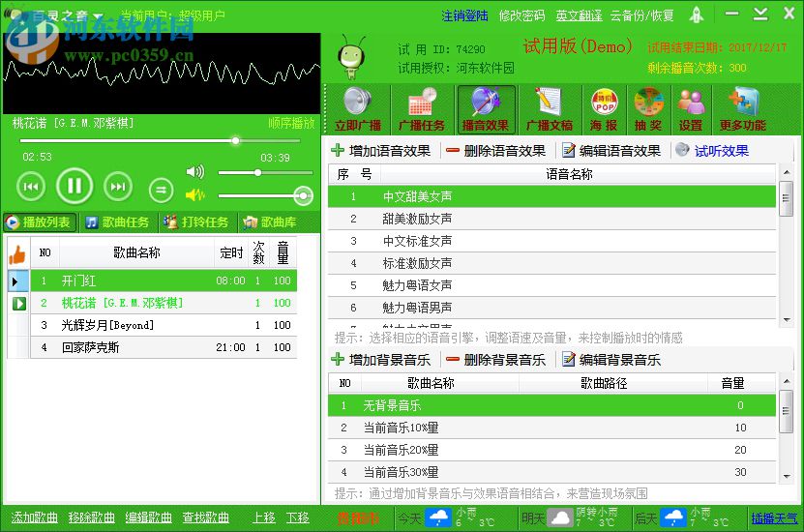Click the thumbs-up icon in playlist header
The height and width of the screenshot is (532, 804).
17,253
